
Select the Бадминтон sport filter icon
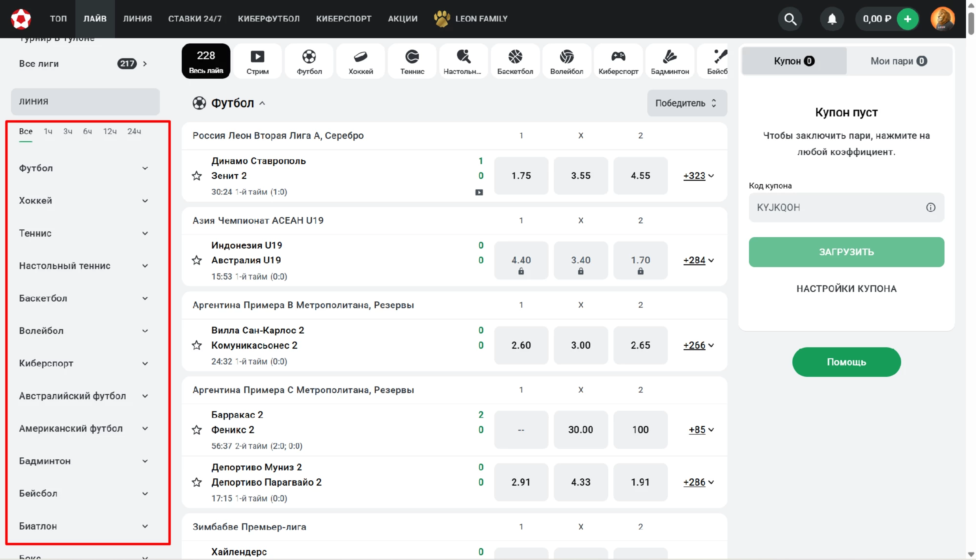tap(670, 61)
